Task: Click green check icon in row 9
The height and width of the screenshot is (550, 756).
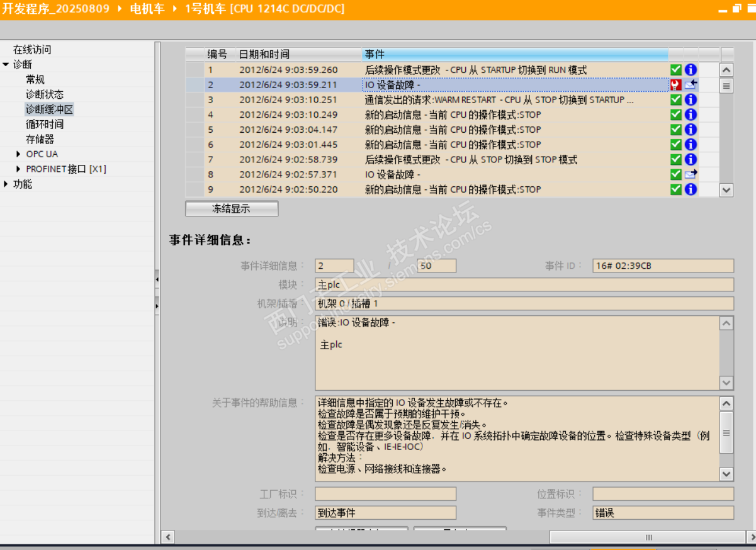Action: (676, 189)
